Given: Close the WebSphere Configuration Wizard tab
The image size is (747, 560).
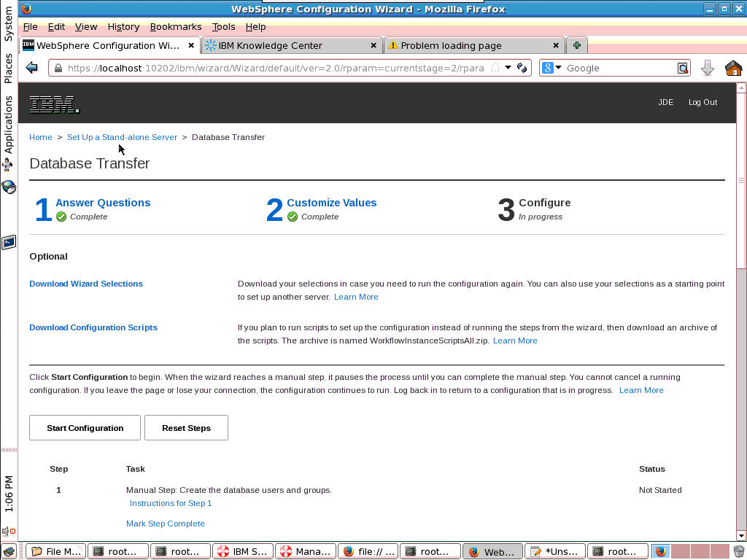Looking at the screenshot, I should point(191,45).
